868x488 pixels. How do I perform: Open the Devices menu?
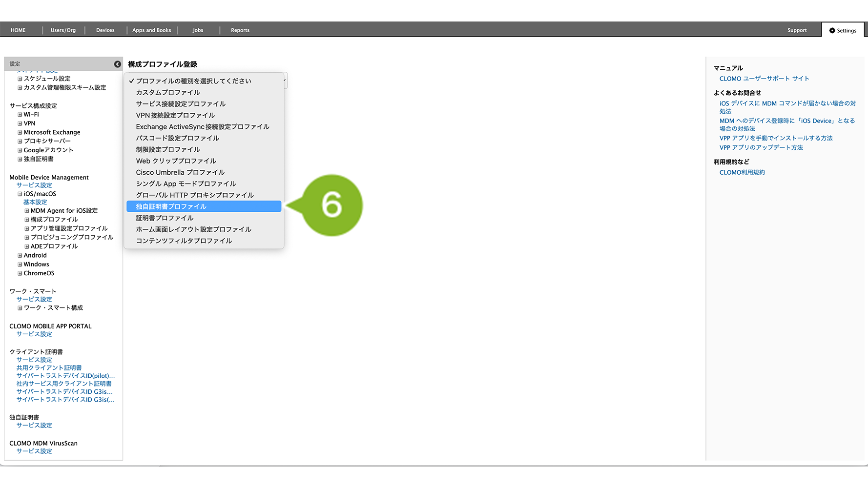(105, 30)
